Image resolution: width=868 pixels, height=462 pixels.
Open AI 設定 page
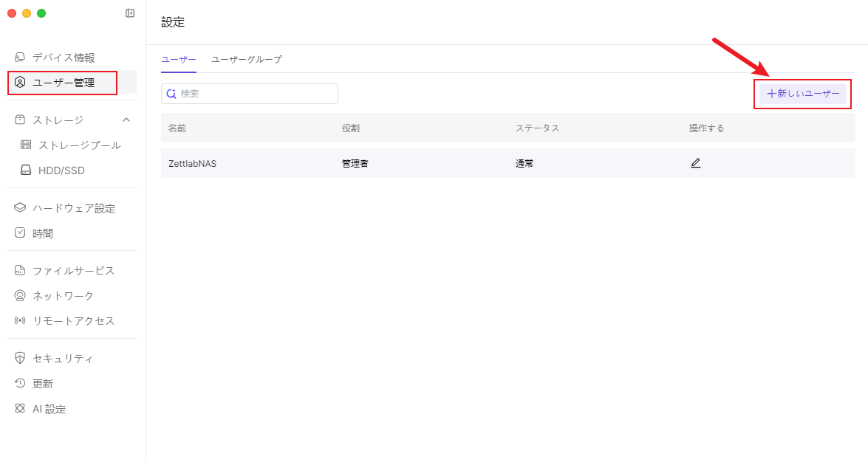(49, 409)
